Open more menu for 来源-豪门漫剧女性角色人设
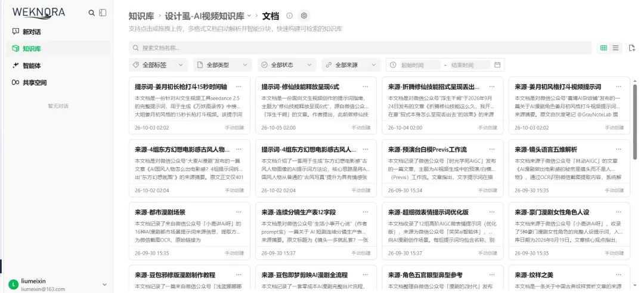Image resolution: width=644 pixels, height=293 pixels. coord(618,212)
